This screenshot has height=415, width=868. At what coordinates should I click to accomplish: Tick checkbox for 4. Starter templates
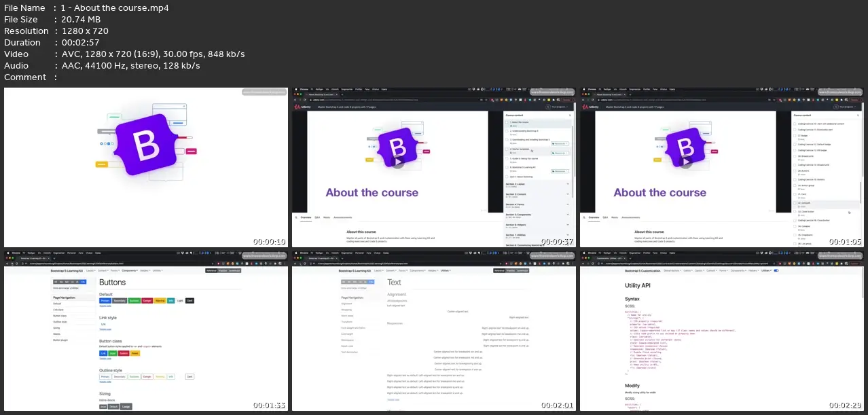[507, 149]
